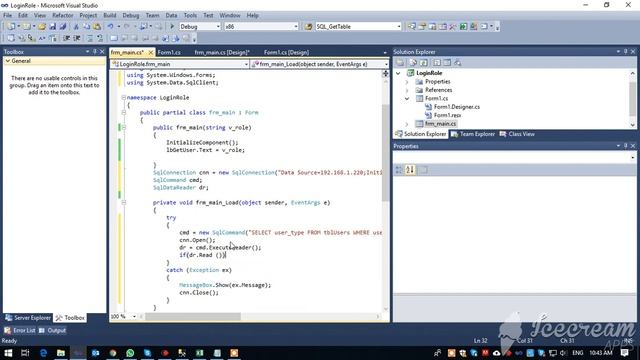Screen dimensions: 640x360
Task: Open the Debug menu
Action: click(x=131, y=16)
